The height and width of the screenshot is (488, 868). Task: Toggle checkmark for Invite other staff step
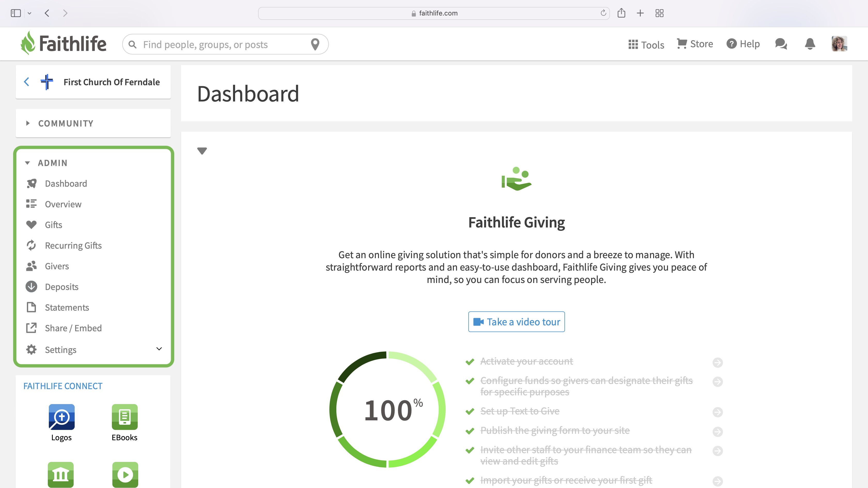click(x=470, y=450)
